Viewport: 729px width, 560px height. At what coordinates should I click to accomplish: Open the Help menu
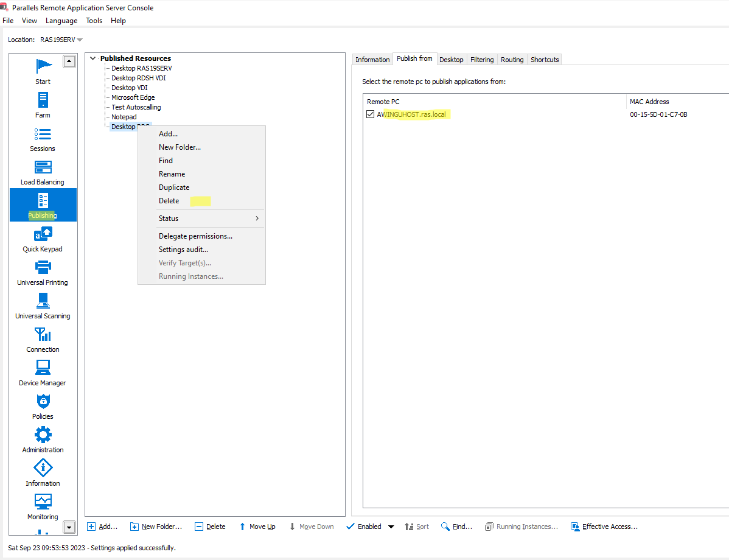pos(118,21)
